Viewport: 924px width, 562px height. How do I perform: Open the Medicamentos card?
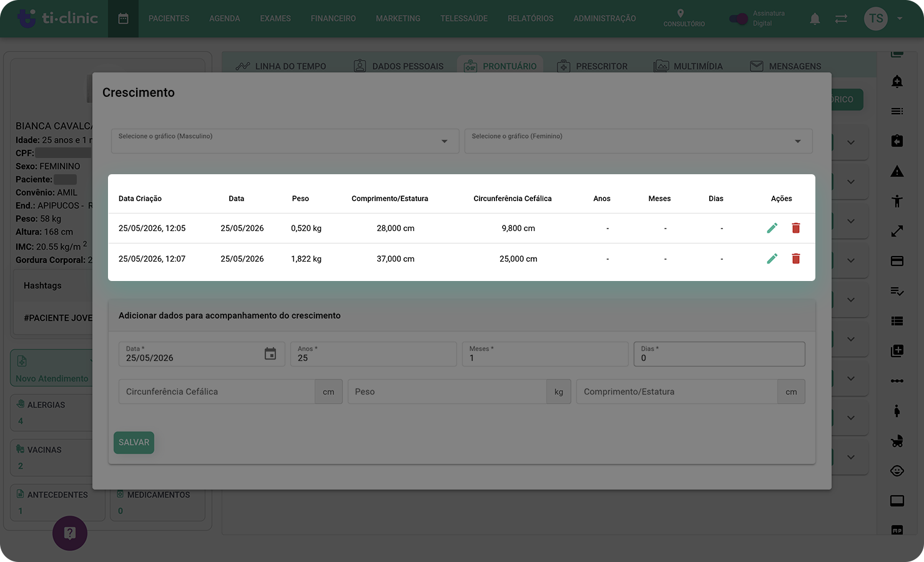tap(157, 502)
